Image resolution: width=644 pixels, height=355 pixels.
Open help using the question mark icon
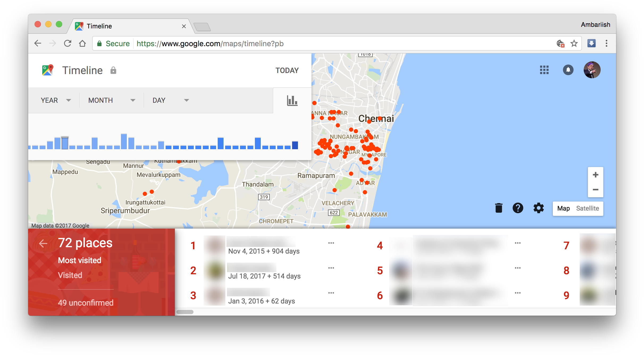point(518,208)
